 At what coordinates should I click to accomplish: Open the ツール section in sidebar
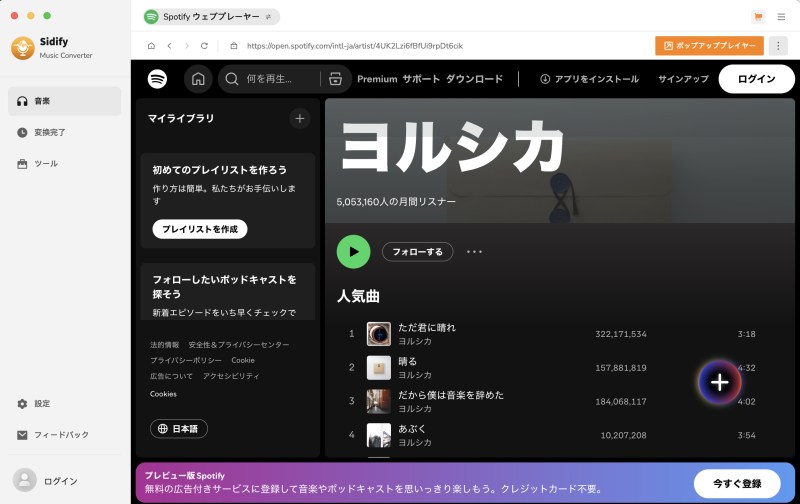tap(64, 164)
